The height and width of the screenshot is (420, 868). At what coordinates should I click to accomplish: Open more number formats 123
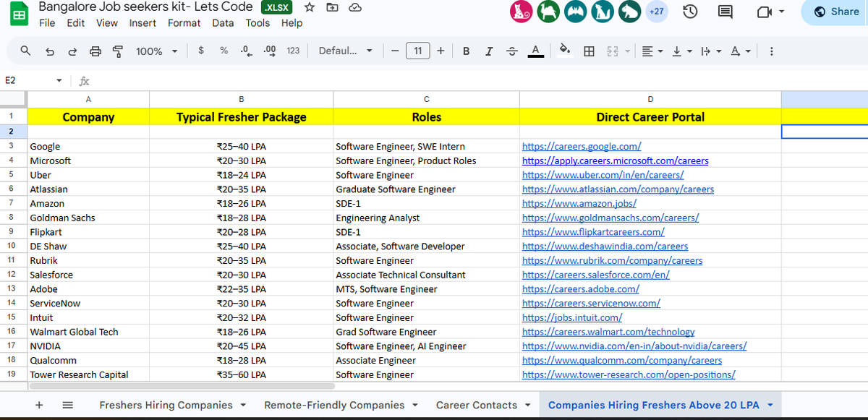tap(293, 51)
